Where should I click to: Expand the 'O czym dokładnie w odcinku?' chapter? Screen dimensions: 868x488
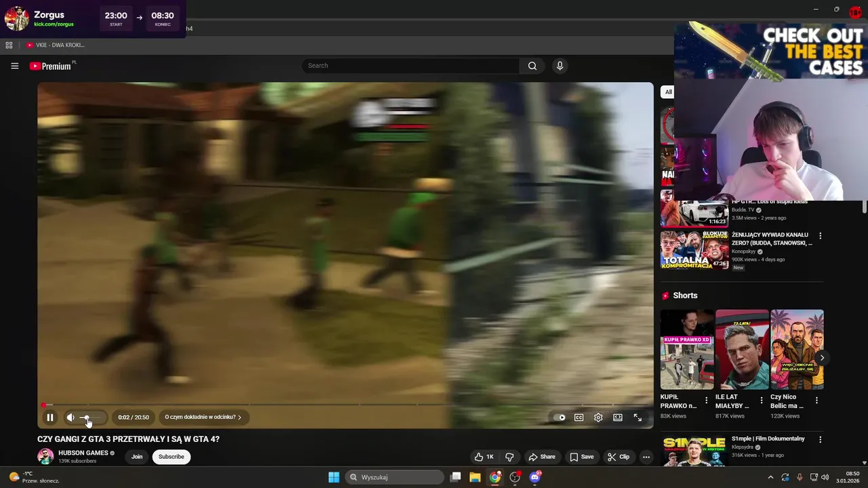pyautogui.click(x=203, y=418)
